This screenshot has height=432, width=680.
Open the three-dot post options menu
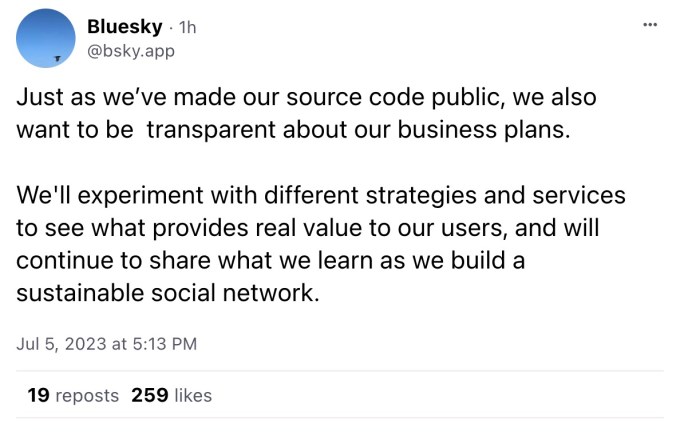click(x=650, y=24)
